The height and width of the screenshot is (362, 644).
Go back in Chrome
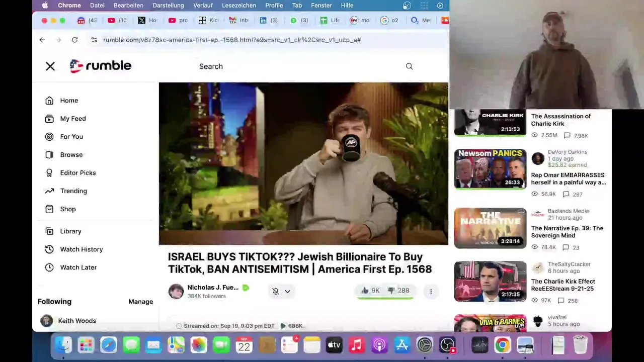(42, 40)
